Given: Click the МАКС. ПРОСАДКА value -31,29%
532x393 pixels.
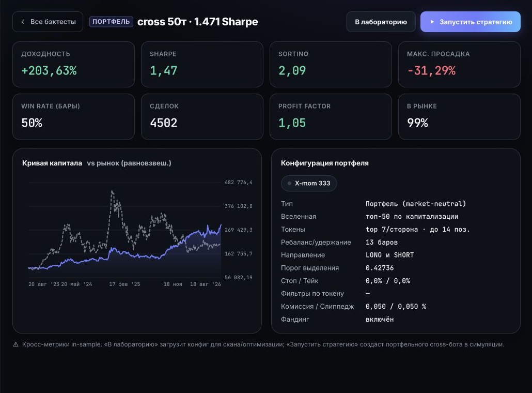Looking at the screenshot, I should [431, 71].
